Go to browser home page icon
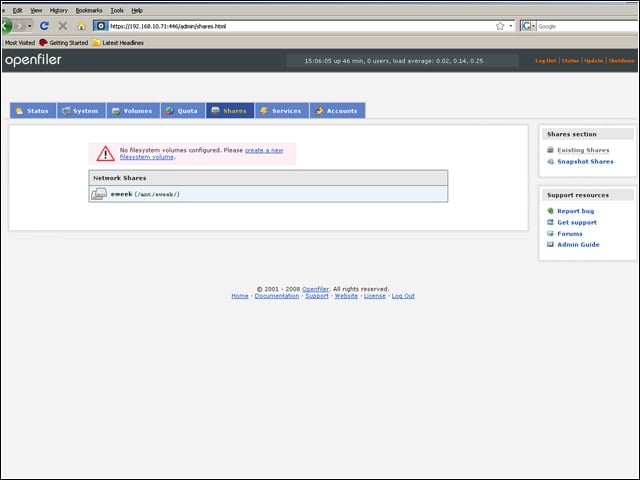Image resolution: width=640 pixels, height=480 pixels. [81, 27]
